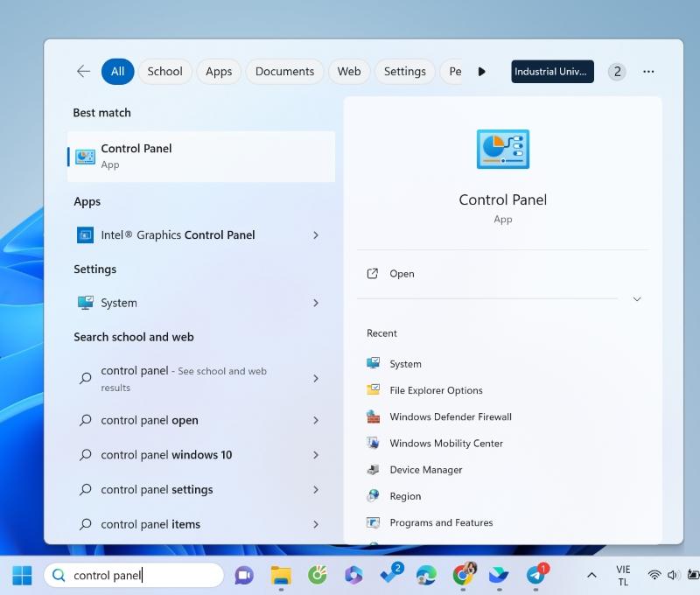The width and height of the screenshot is (700, 595).
Task: Open the rewards badge showing 2
Action: [x=617, y=72]
